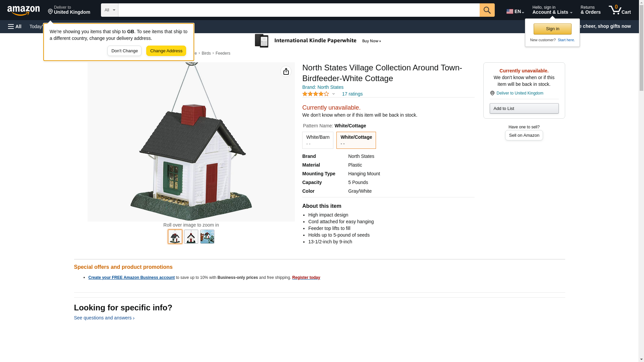The image size is (644, 362).
Task: Click Don't Change in the popup
Action: point(124,51)
